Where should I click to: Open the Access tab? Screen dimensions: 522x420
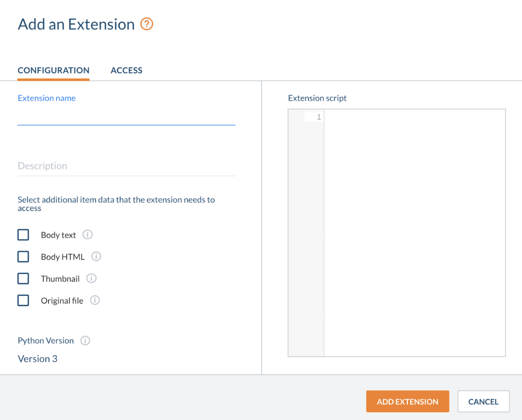click(x=126, y=70)
